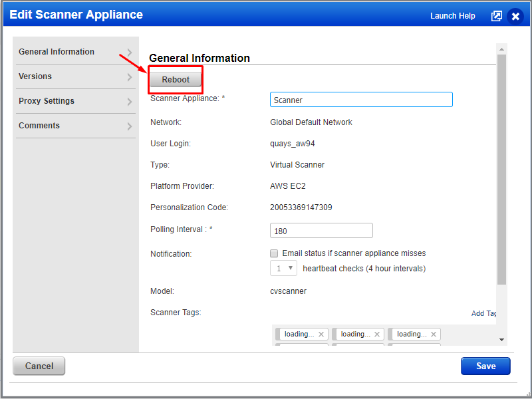The image size is (532, 399).
Task: Expand the Proxy Settings section chevron
Action: 131,101
